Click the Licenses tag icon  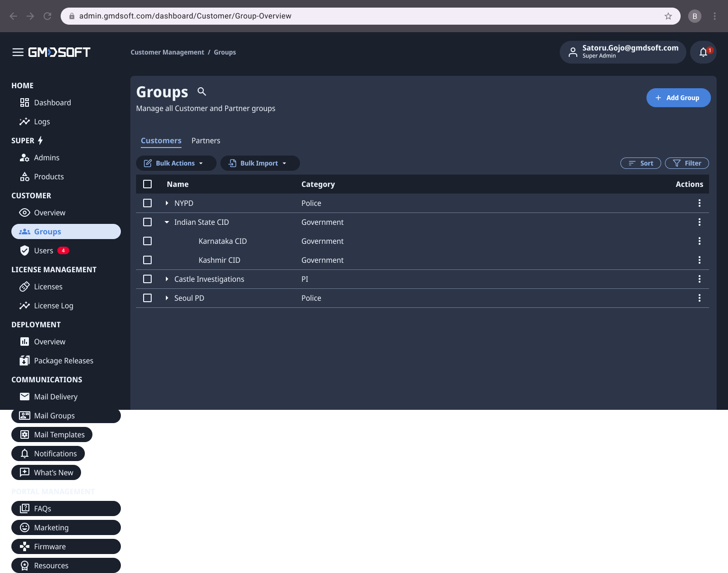point(25,286)
